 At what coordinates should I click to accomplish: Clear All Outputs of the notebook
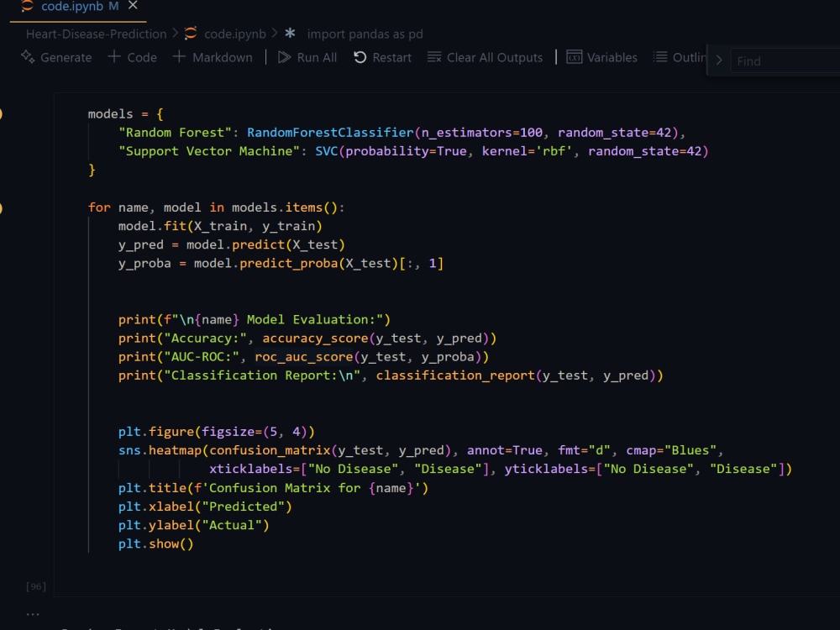pyautogui.click(x=485, y=57)
